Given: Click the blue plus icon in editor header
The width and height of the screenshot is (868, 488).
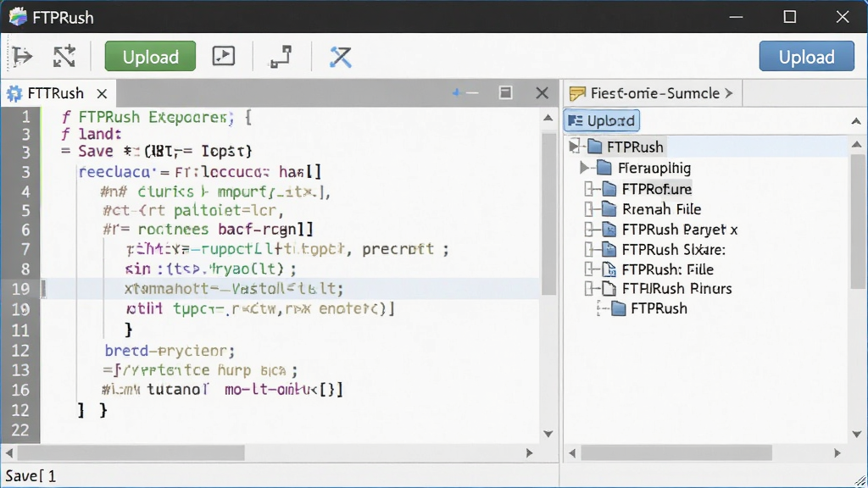Looking at the screenshot, I should (456, 92).
